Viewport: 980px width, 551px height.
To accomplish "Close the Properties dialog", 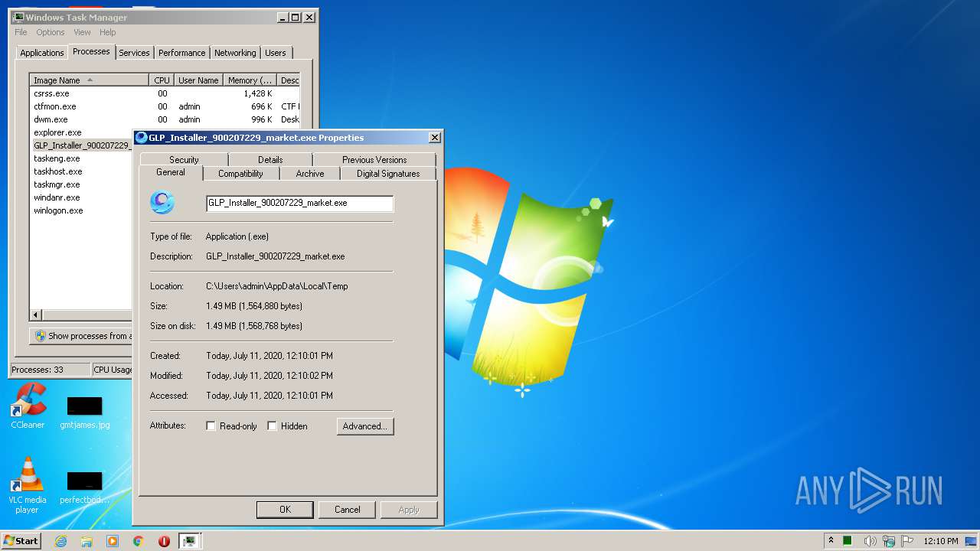I will (x=434, y=138).
